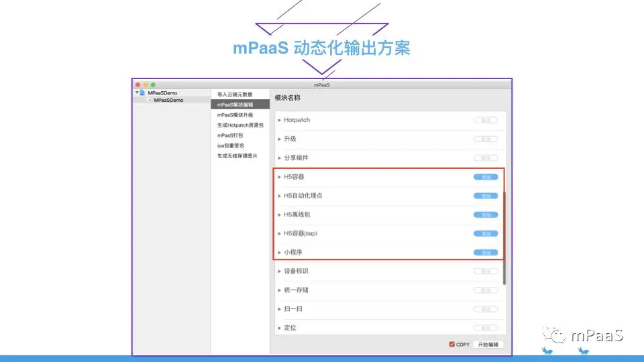
Task: Click the mPaaS window title text
Action: coord(321,85)
